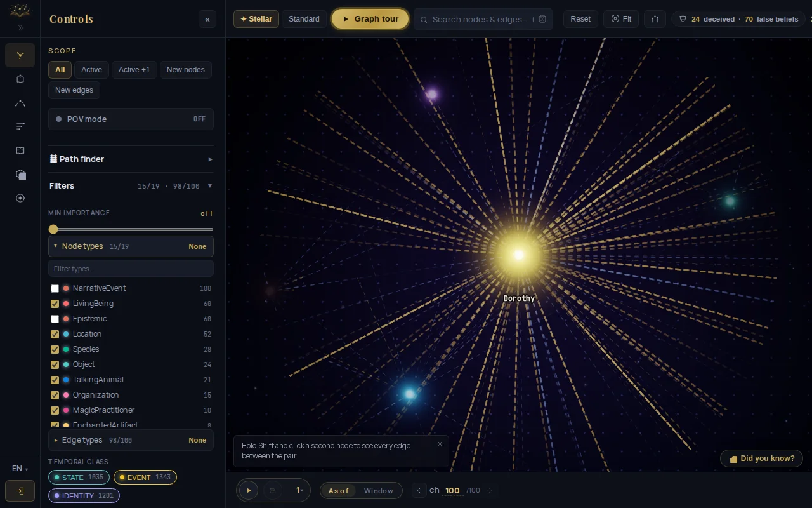Screen dimensions: 812x508
Task: Open the circled-plus icon in the sidebar
Action: click(20, 198)
